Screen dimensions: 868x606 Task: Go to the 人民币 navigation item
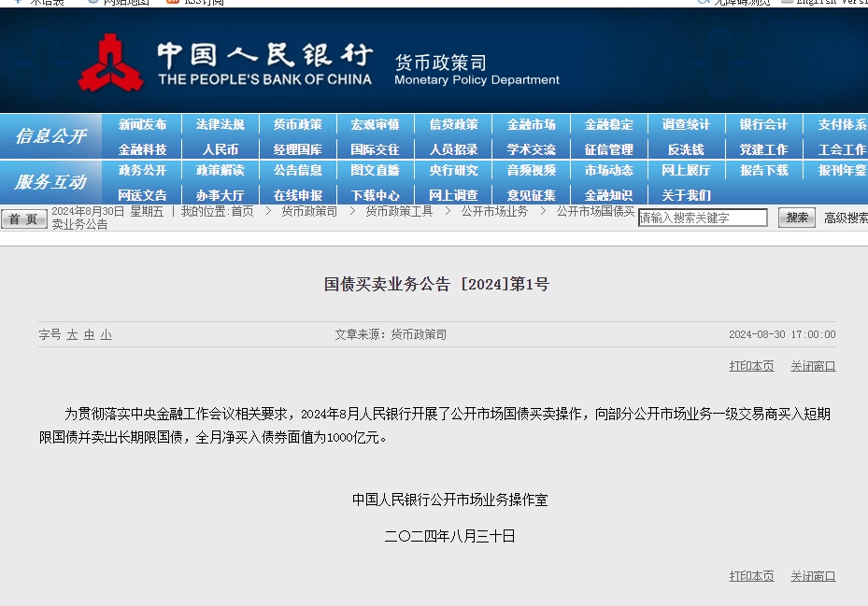pyautogui.click(x=220, y=149)
